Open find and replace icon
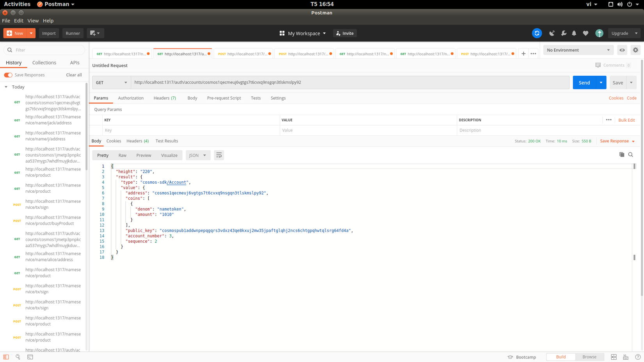The image size is (644, 362). [18, 357]
